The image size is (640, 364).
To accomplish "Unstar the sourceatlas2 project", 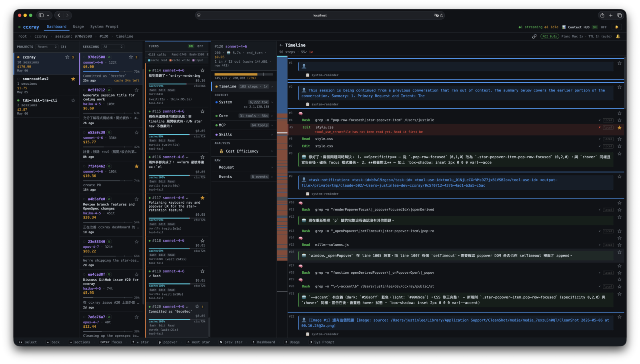I will pos(73,79).
